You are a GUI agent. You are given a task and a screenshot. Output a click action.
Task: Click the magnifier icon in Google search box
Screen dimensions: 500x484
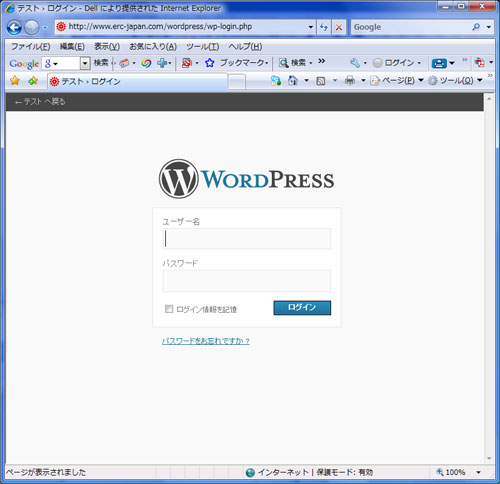point(476,27)
